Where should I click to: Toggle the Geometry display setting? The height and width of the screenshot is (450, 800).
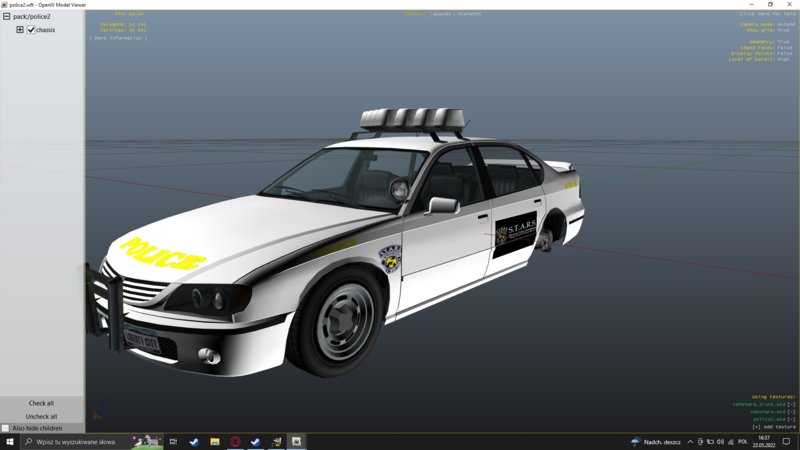pyautogui.click(x=769, y=42)
